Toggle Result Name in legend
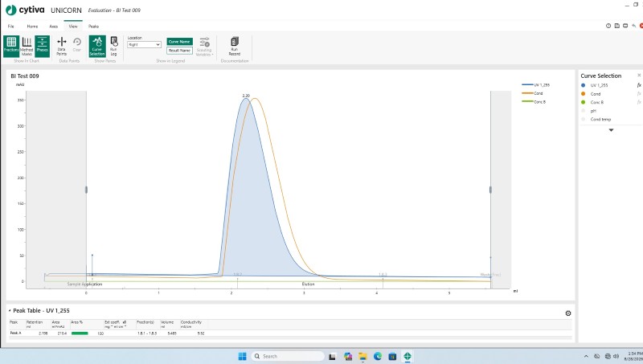643x364 pixels. (179, 51)
